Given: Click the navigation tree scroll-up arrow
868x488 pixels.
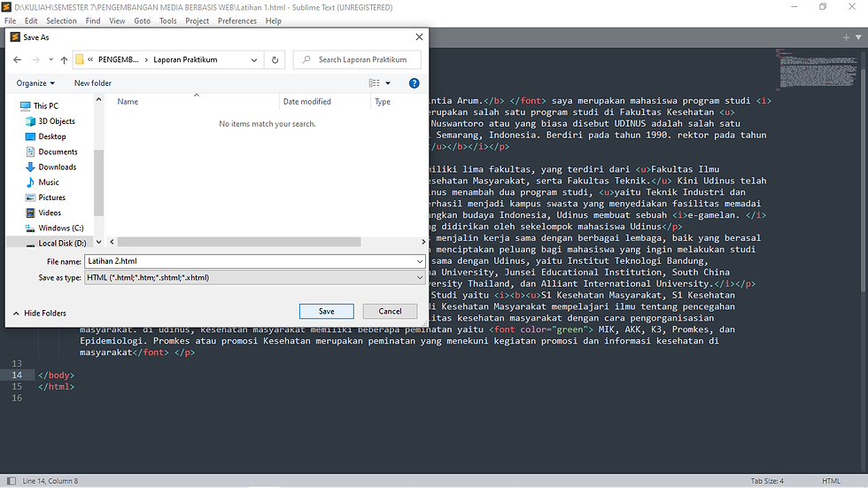Looking at the screenshot, I should click(98, 99).
